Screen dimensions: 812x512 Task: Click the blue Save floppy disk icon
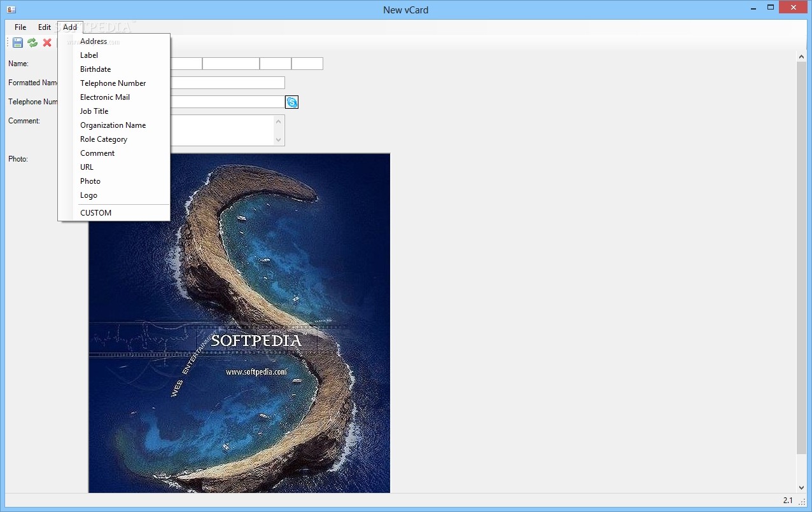[18, 43]
